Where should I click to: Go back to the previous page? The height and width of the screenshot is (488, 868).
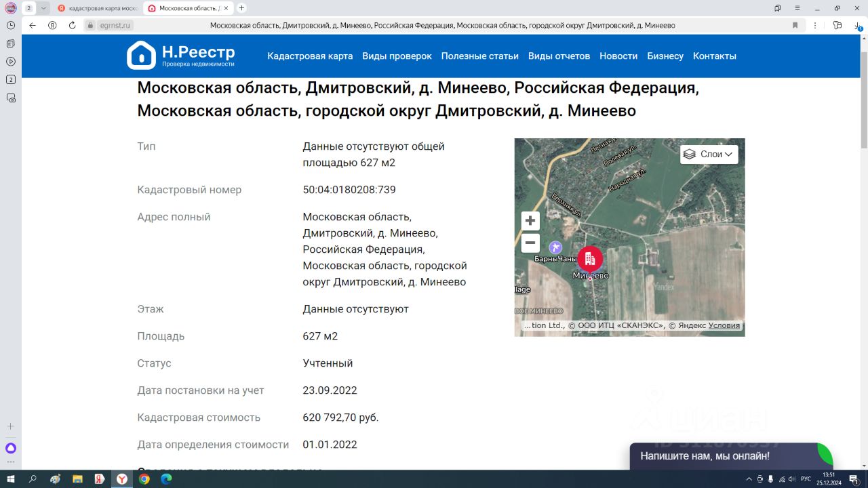pyautogui.click(x=33, y=26)
